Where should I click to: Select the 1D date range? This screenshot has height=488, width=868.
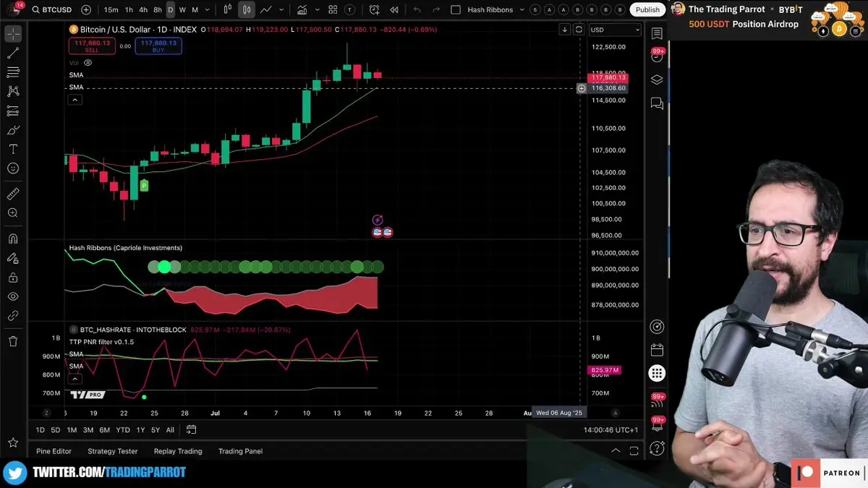(x=41, y=430)
